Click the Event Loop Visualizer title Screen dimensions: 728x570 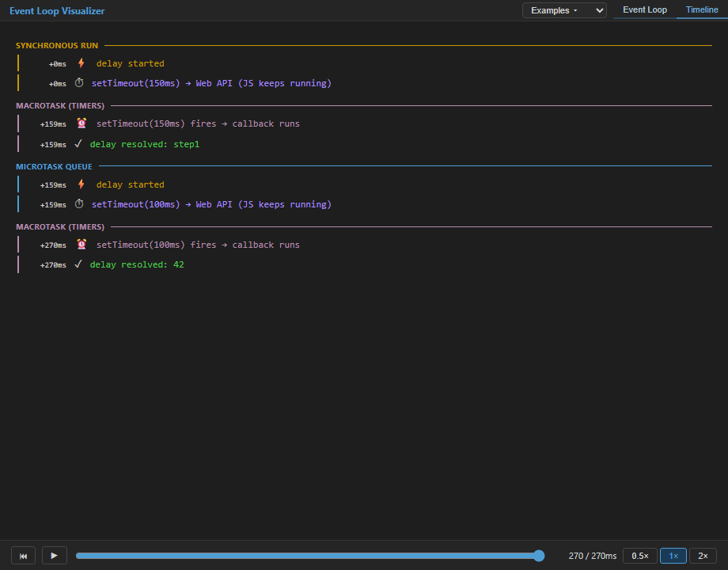click(x=57, y=10)
